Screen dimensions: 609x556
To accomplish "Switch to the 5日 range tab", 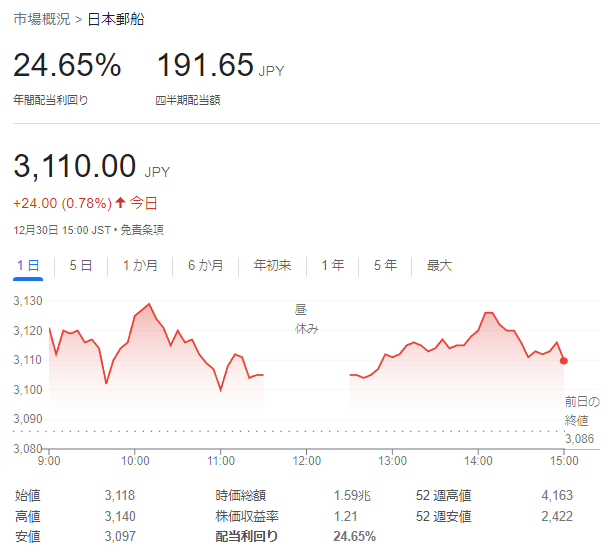I will (x=81, y=265).
